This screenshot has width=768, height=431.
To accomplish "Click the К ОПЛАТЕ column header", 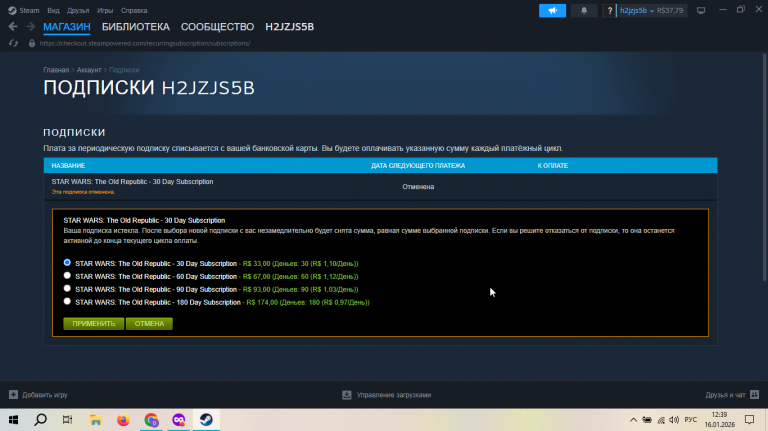I will (x=552, y=166).
